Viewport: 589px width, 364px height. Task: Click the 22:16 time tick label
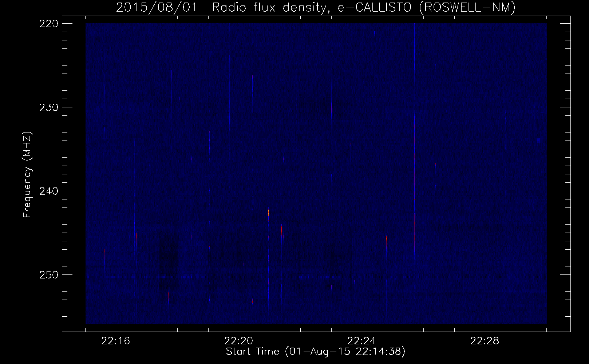point(116,341)
